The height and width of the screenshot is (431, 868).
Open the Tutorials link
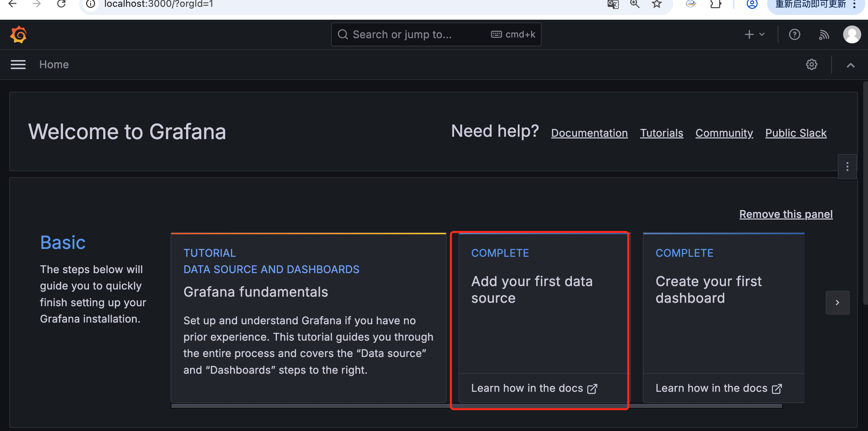pos(662,133)
